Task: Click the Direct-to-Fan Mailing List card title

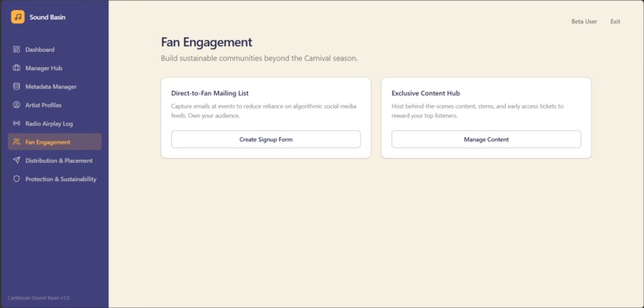Action: (210, 93)
